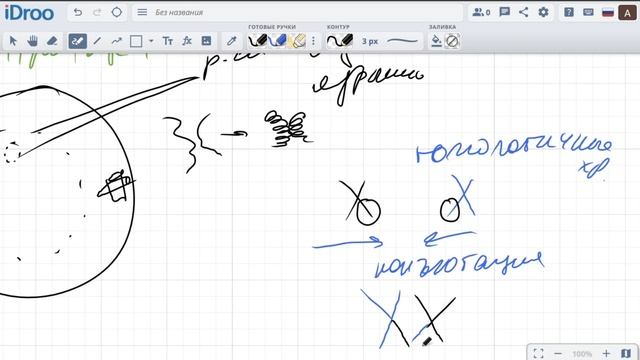Enter fullscreen mode
Image resolution: width=640 pixels, height=360 pixels.
pos(538,353)
